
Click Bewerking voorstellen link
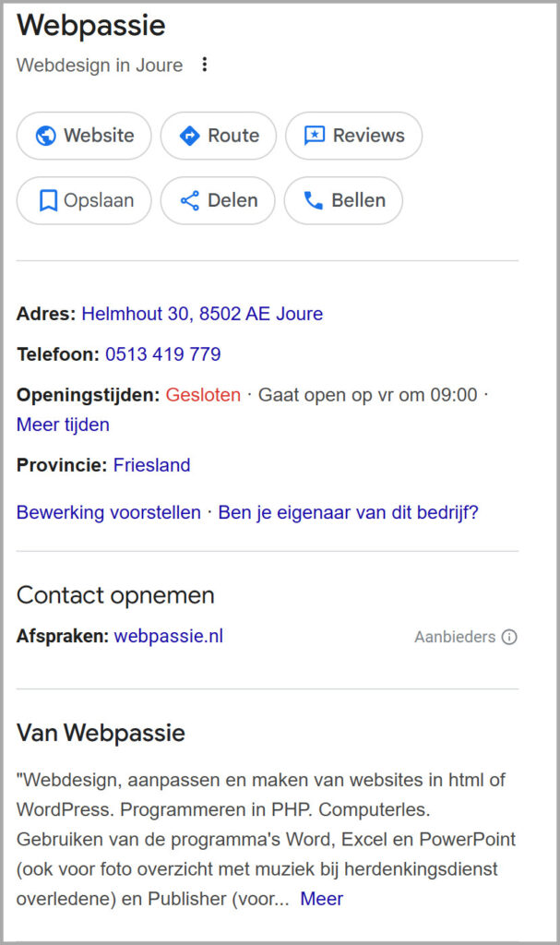point(108,512)
